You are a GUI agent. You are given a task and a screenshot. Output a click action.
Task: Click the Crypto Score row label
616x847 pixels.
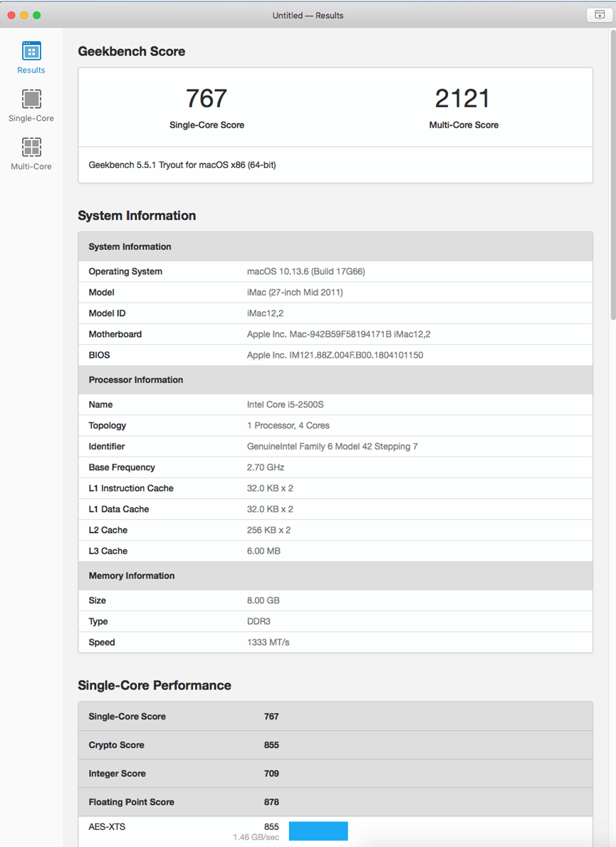[116, 745]
